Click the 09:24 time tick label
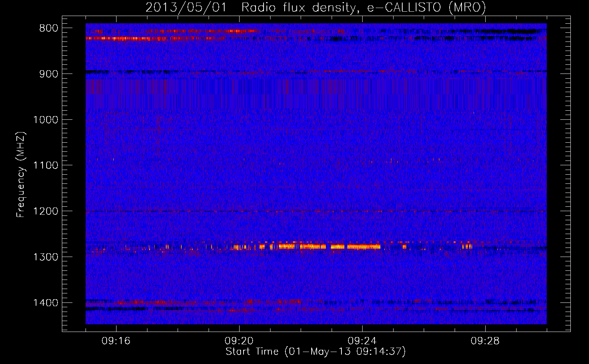The image size is (589, 364). coord(362,341)
